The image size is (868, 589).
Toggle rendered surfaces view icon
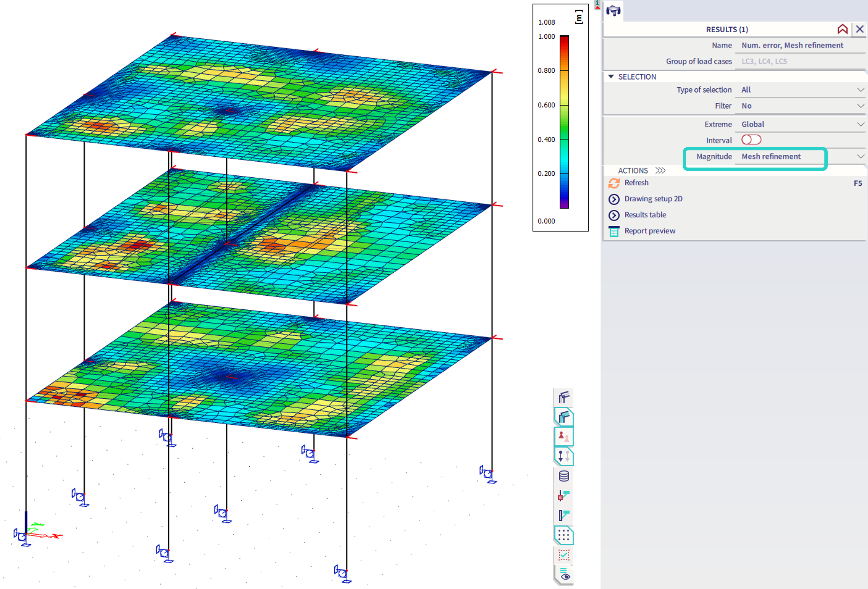coord(563,417)
